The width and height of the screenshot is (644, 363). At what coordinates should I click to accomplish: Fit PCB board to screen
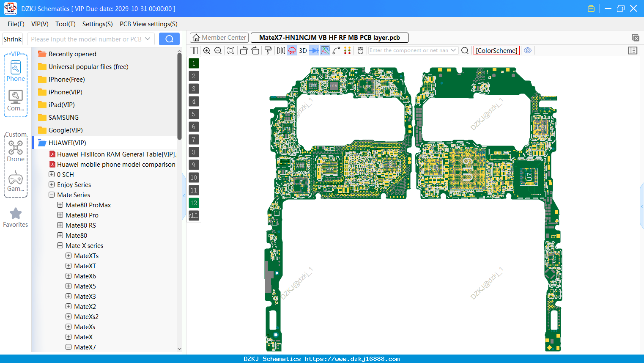click(x=231, y=50)
